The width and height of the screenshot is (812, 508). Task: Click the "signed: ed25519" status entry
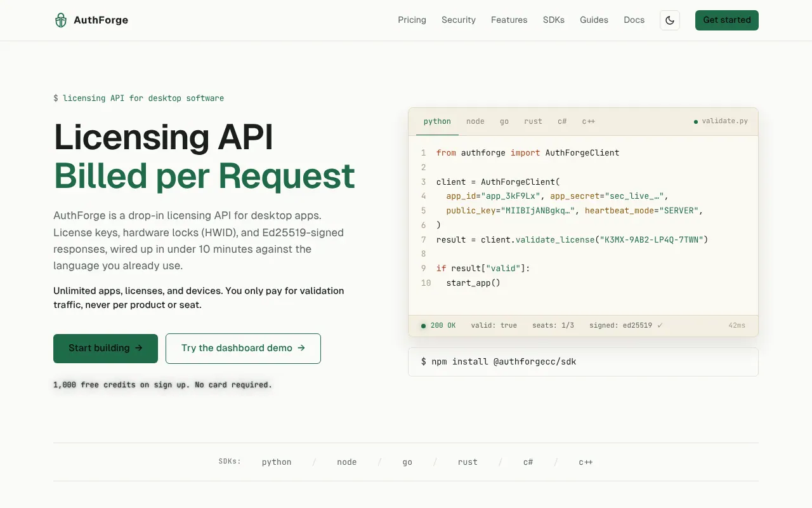point(625,326)
